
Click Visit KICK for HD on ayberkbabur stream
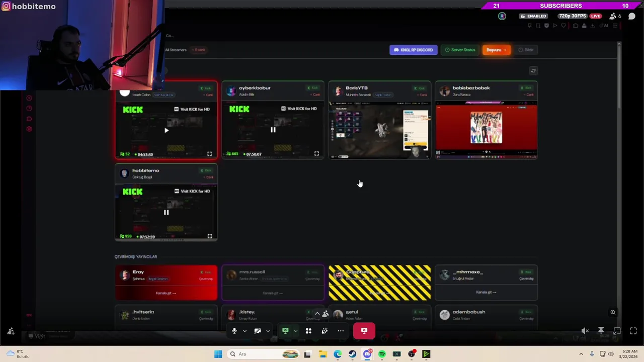[298, 109]
